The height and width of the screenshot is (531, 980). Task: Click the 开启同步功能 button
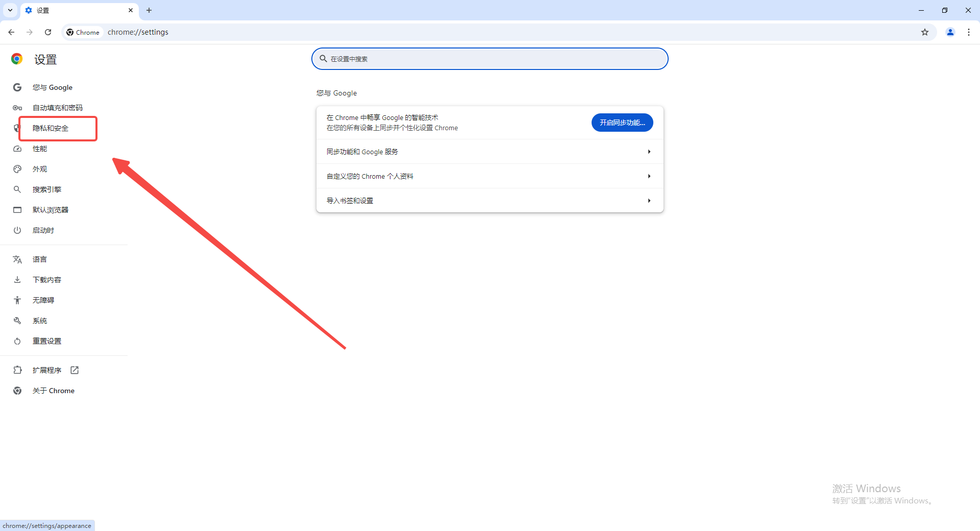(x=622, y=123)
